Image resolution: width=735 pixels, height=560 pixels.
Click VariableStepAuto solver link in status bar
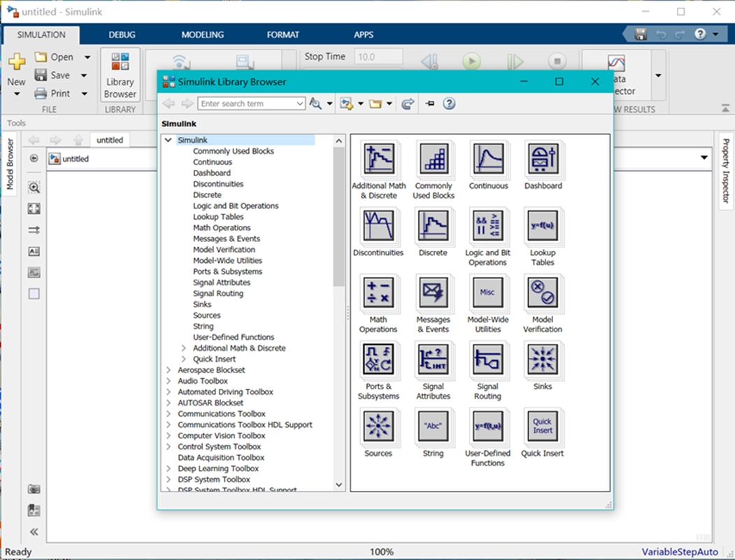(679, 552)
